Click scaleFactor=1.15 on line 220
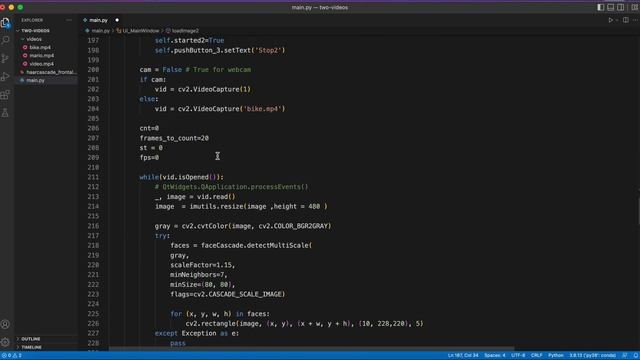Screen dimensions: 640x360 [x=202, y=265]
